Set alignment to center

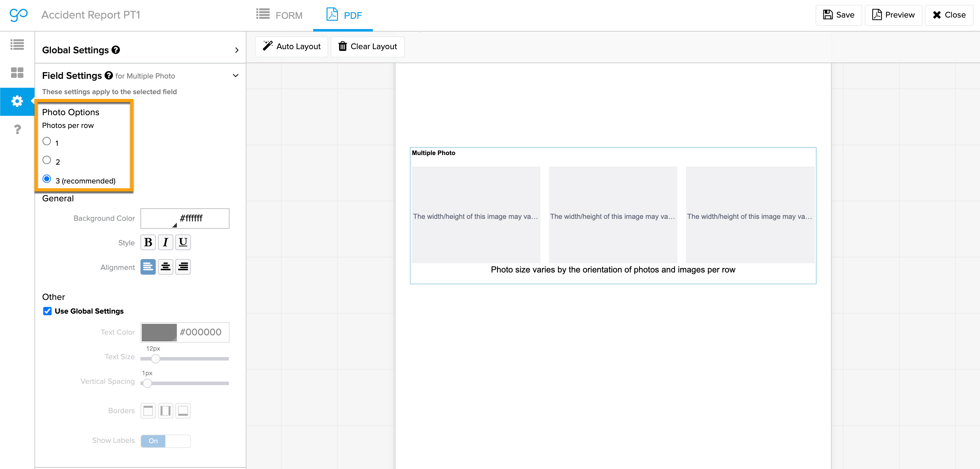pos(165,267)
